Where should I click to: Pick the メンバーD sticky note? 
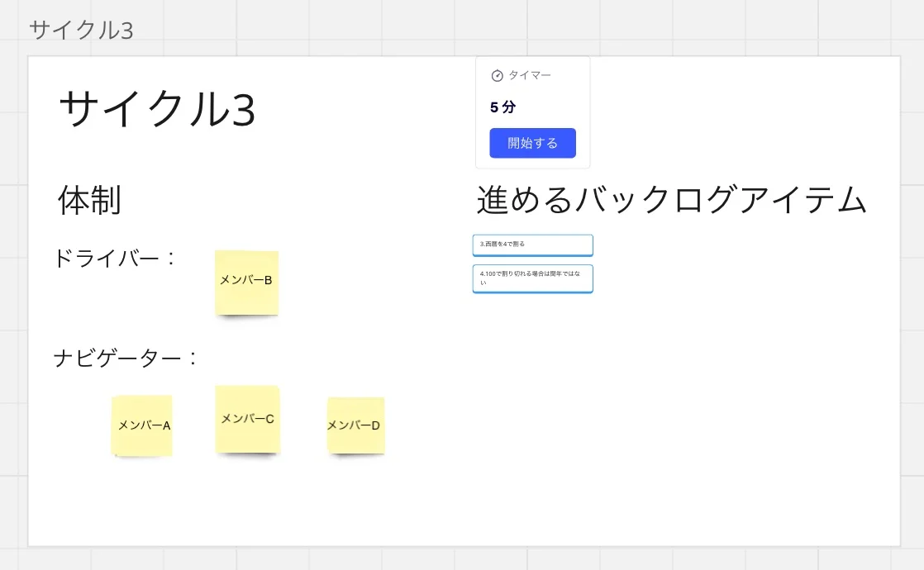click(355, 425)
